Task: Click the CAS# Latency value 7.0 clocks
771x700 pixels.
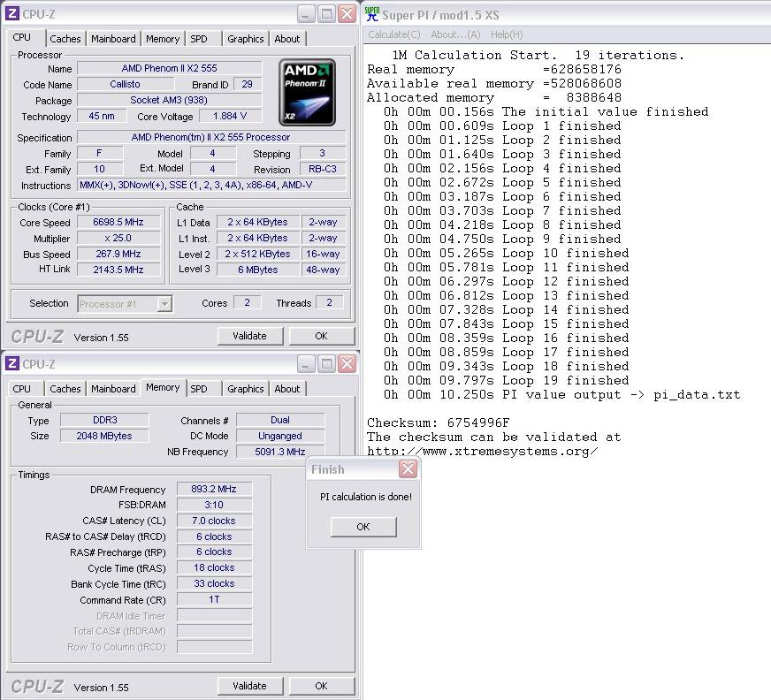Action: (214, 521)
